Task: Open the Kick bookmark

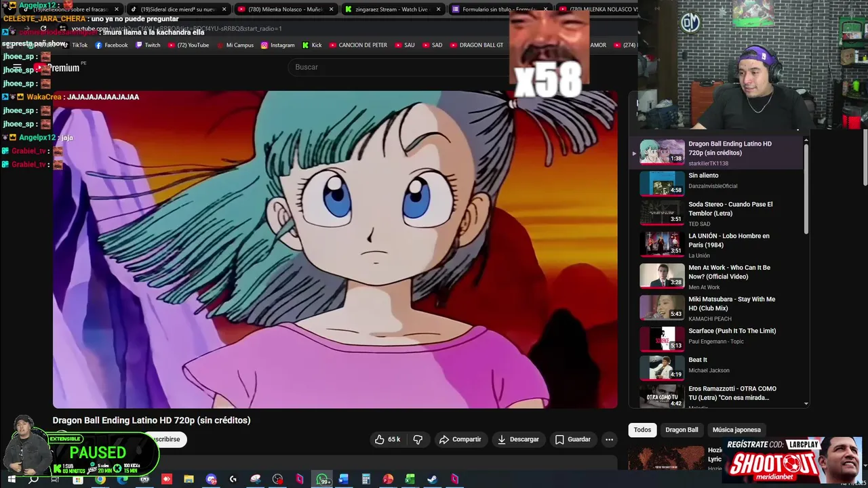Action: pyautogui.click(x=311, y=45)
